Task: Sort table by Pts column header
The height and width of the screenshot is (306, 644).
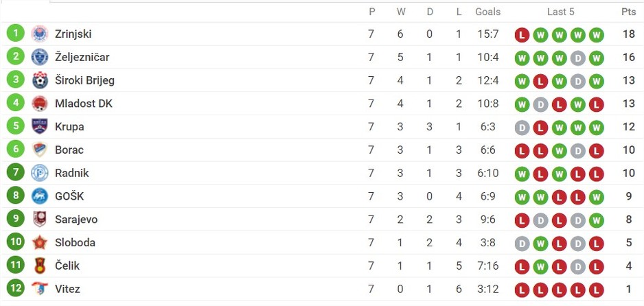Action: (628, 12)
